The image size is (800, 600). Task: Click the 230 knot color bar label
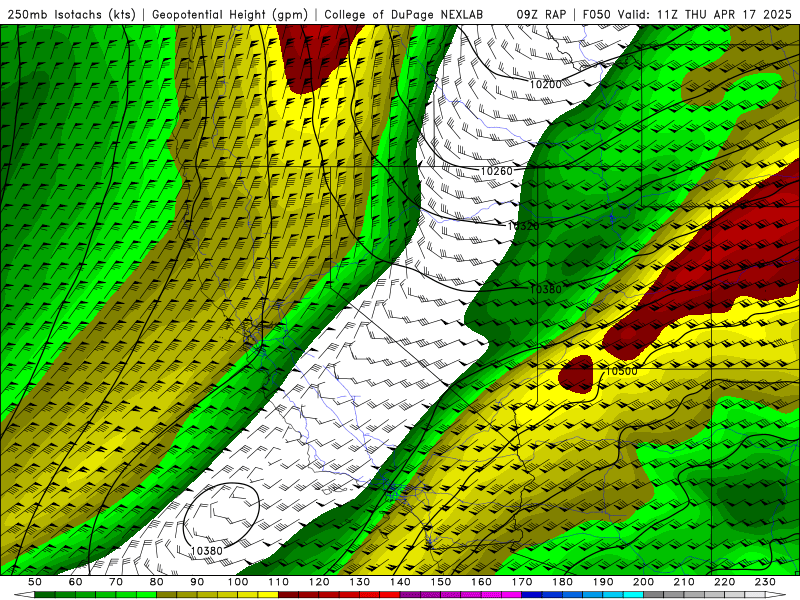point(765,582)
